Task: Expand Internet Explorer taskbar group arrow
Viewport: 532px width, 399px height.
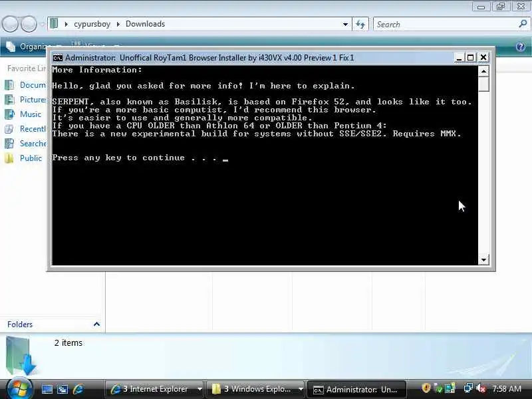Action: point(199,389)
